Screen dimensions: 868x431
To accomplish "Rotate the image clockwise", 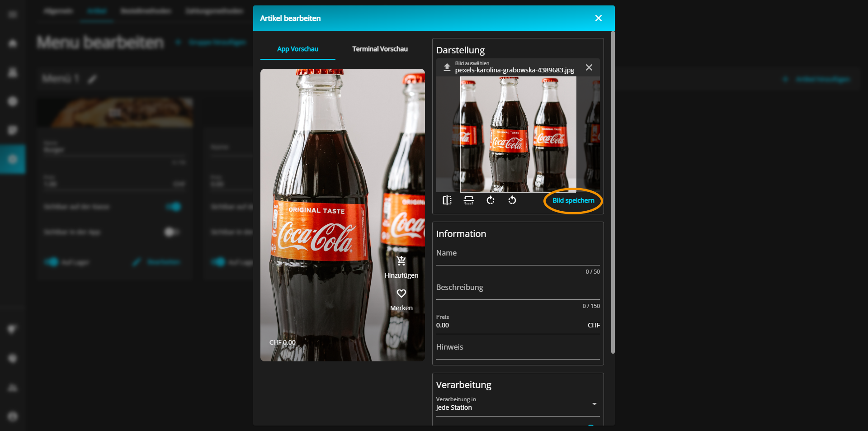I will [491, 200].
